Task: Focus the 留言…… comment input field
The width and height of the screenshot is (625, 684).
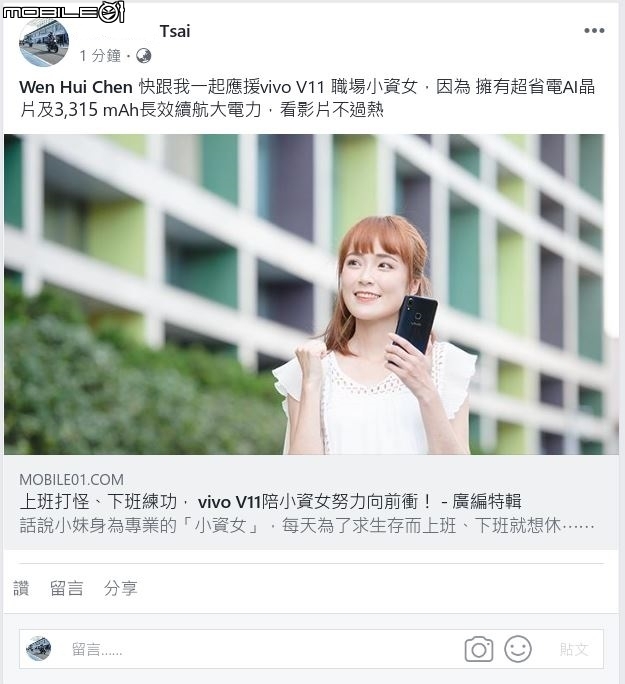Action: [262, 649]
